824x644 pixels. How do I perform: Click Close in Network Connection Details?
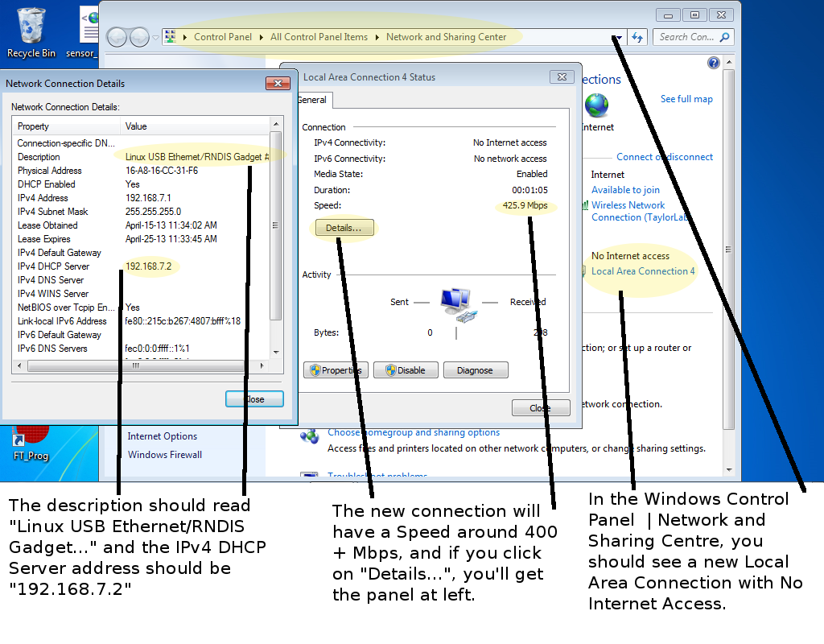254,399
